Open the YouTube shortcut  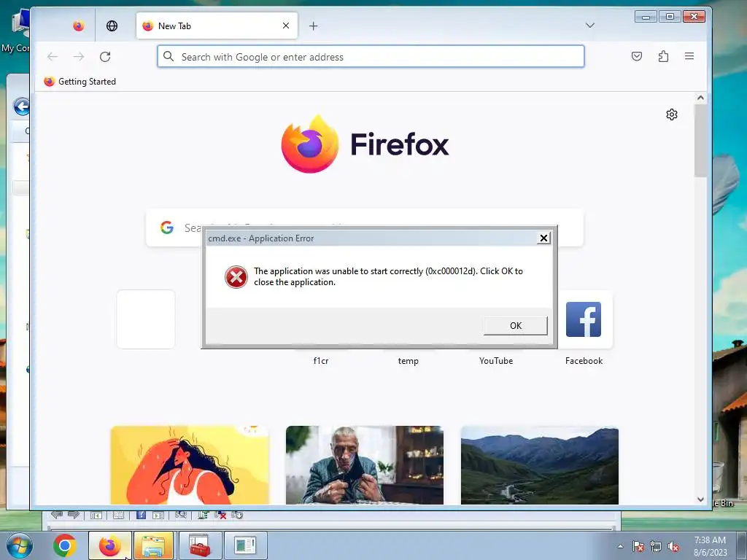tap(496, 361)
